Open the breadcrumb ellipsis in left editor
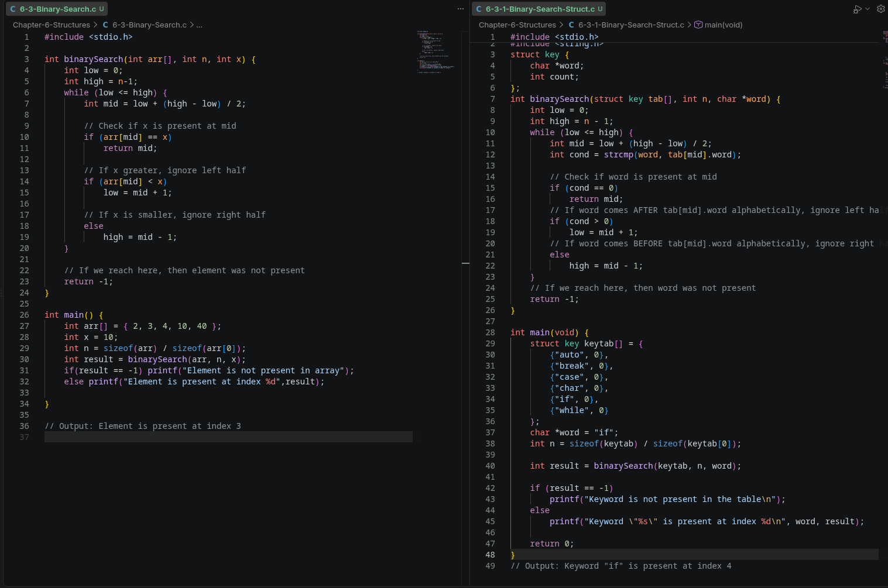888x588 pixels. pyautogui.click(x=200, y=25)
